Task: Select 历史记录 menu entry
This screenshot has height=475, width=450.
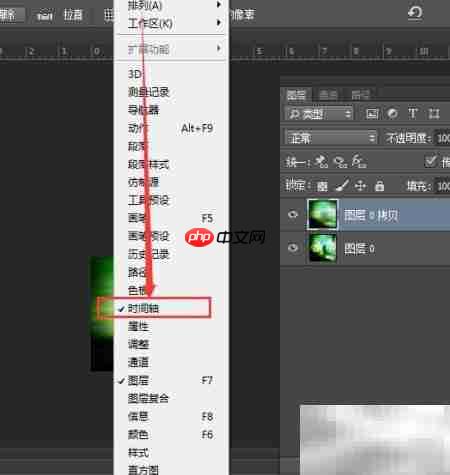Action: pos(171,254)
